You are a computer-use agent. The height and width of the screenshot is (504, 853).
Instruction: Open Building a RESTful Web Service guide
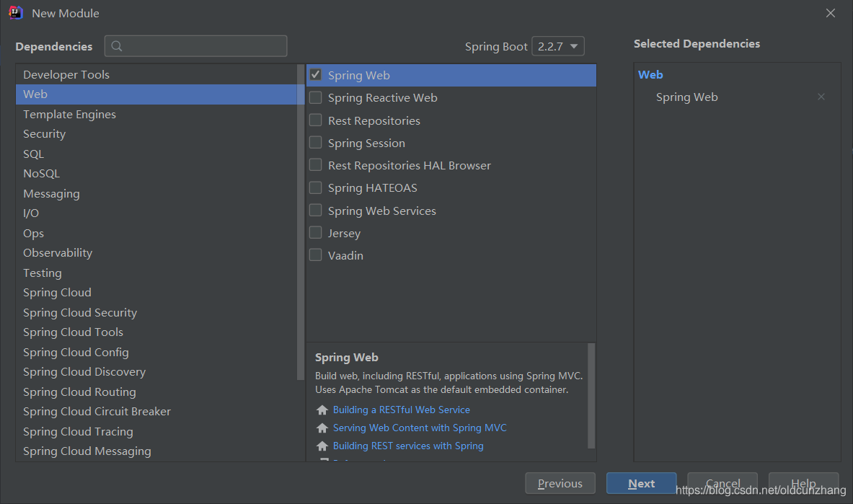tap(402, 410)
